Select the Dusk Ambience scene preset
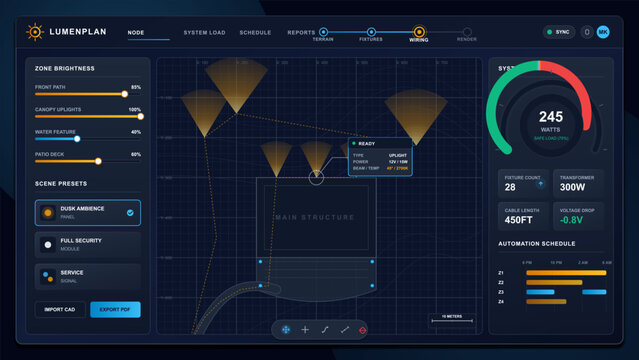This screenshot has height=360, width=639. point(88,212)
